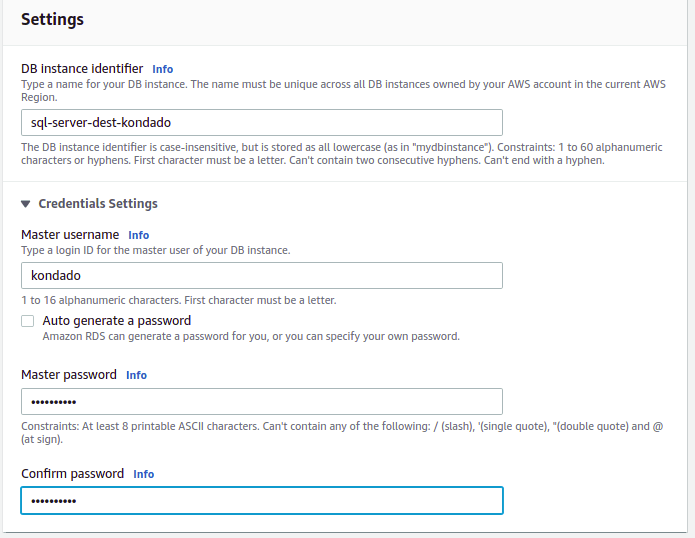Click the 'DB instance identifier' field label
The width and height of the screenshot is (695, 538).
(82, 68)
